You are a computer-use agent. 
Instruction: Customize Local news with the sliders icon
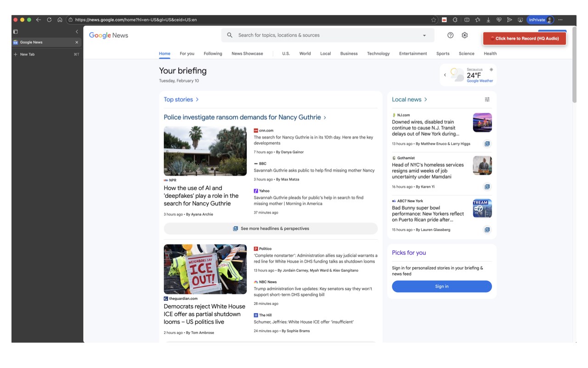(487, 99)
